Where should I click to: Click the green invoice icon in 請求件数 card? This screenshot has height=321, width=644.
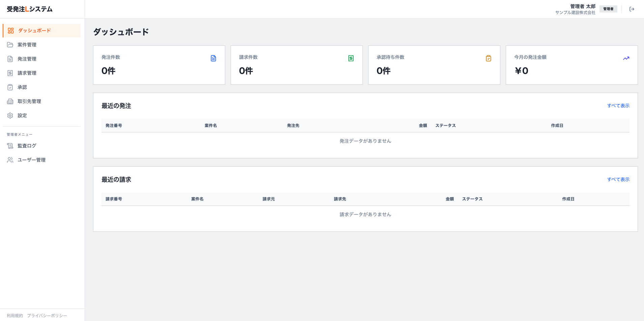pos(351,58)
